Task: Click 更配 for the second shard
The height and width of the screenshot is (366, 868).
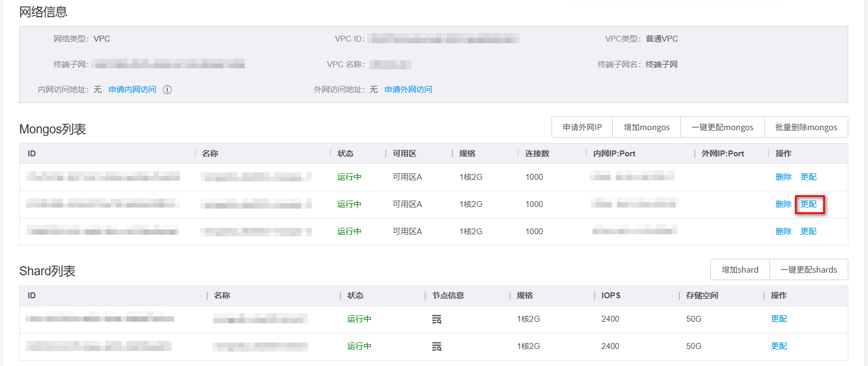Action: point(778,346)
